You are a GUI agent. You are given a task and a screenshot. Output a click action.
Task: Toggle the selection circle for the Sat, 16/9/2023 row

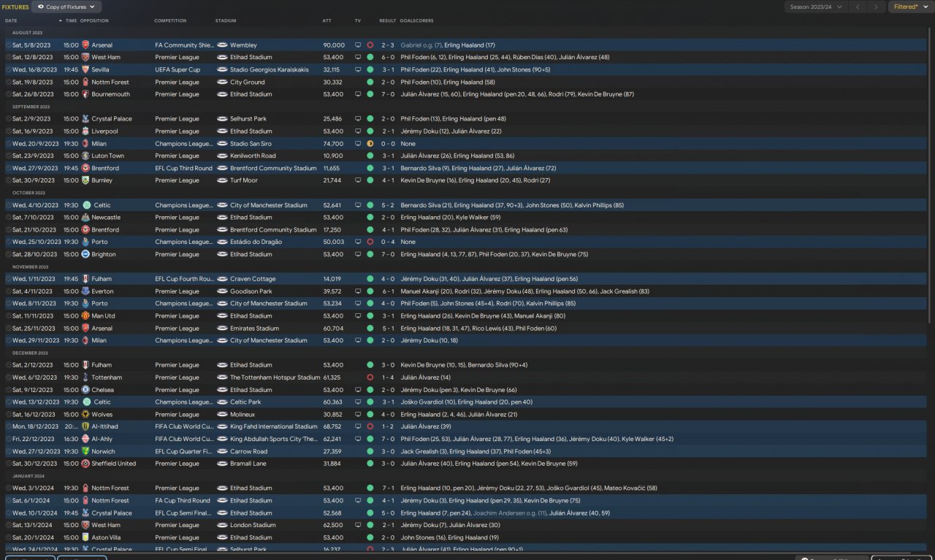point(8,131)
